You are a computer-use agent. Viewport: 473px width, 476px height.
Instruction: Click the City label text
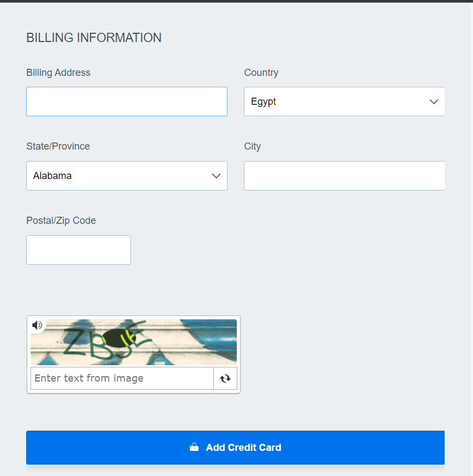[x=253, y=146]
